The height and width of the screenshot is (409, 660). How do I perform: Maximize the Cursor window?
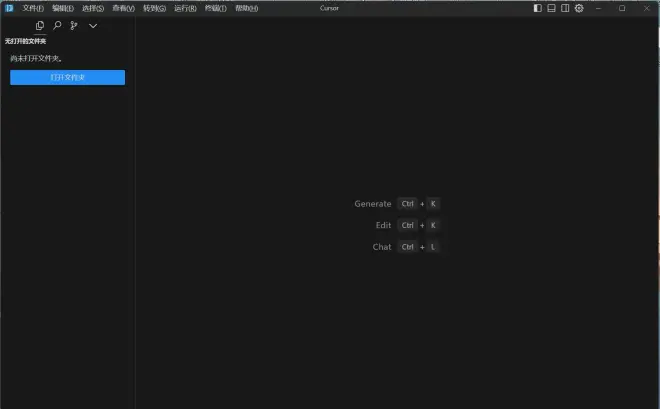pyautogui.click(x=622, y=8)
